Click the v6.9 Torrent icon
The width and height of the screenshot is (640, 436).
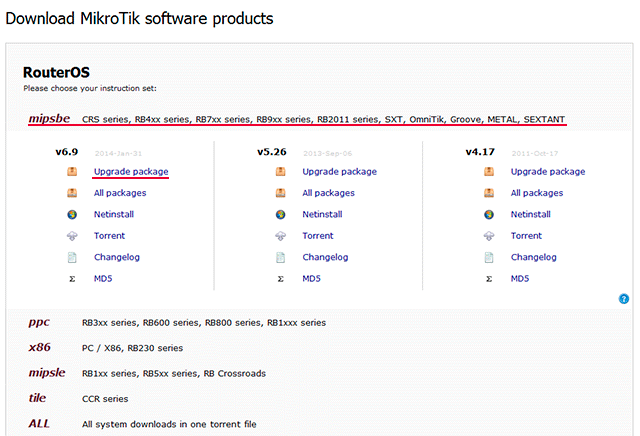pos(72,236)
